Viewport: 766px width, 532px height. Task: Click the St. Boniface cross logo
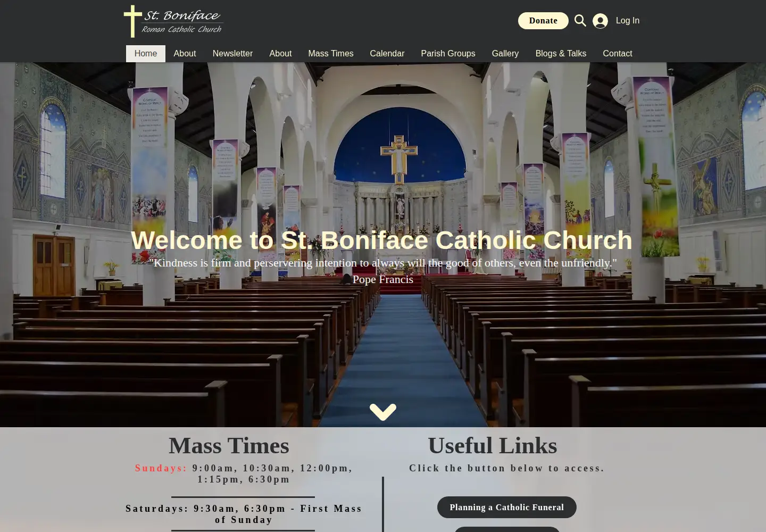click(173, 21)
